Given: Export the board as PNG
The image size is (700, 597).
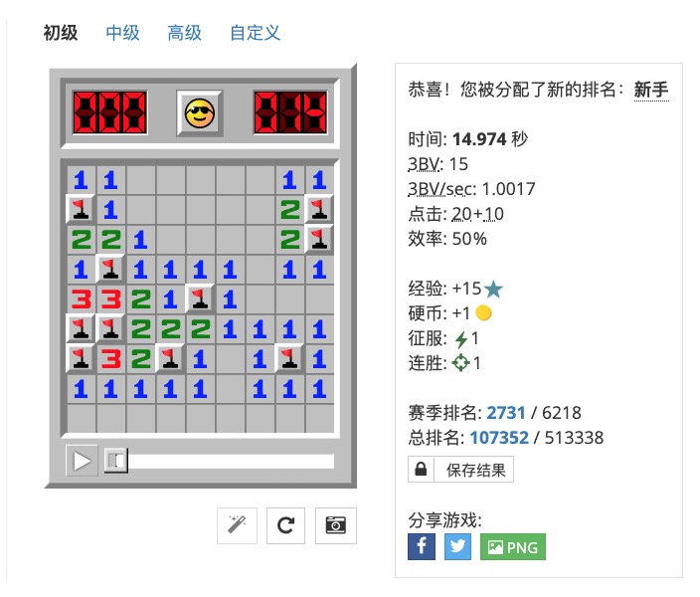Looking at the screenshot, I should tap(513, 546).
